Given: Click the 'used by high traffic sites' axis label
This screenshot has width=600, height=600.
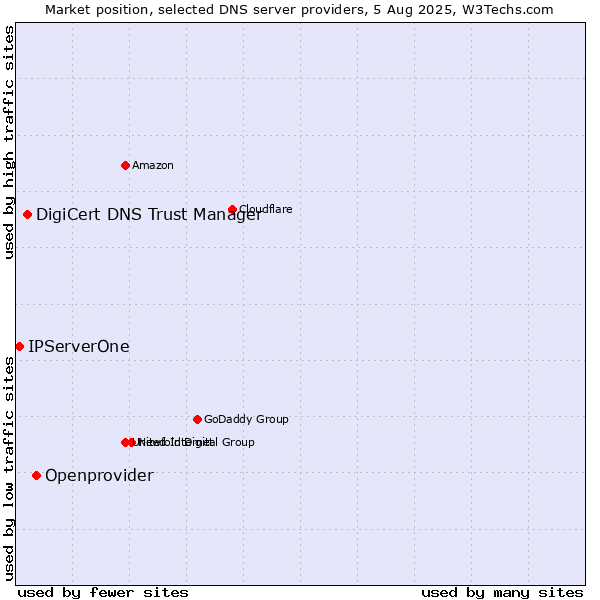Looking at the screenshot, I should pos(9,142).
